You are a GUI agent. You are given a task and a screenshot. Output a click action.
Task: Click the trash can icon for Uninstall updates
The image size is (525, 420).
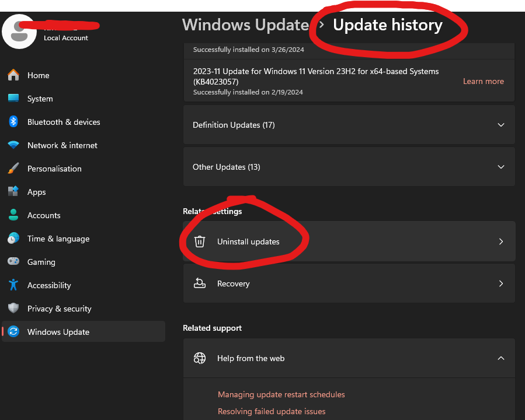(x=200, y=242)
